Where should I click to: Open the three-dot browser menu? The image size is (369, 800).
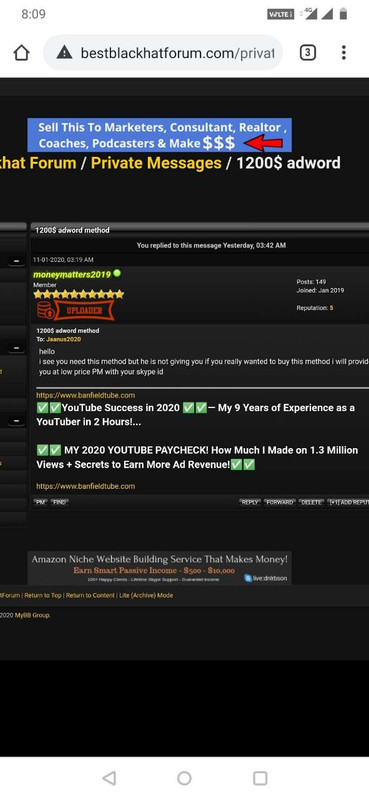(343, 53)
